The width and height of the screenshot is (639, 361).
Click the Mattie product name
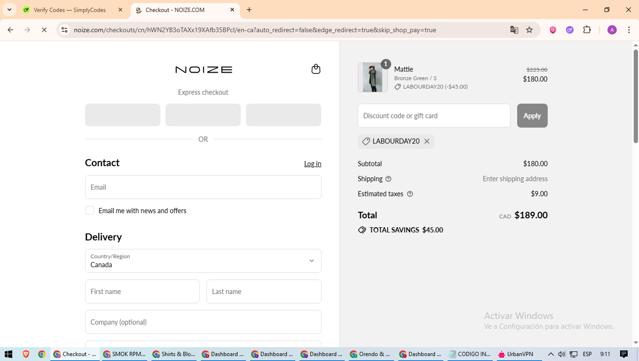[x=403, y=69]
